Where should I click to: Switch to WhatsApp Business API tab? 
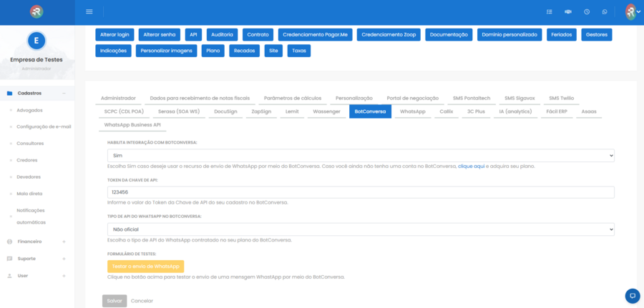click(132, 124)
